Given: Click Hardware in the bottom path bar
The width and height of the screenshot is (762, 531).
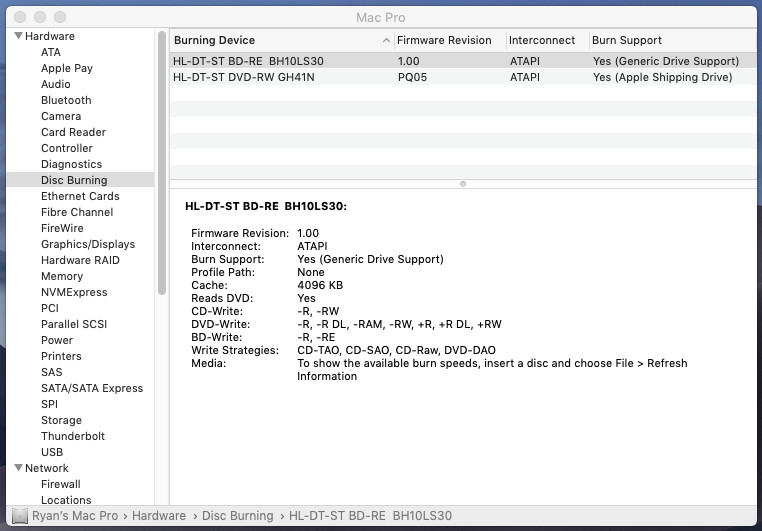Looking at the screenshot, I should pos(159,516).
